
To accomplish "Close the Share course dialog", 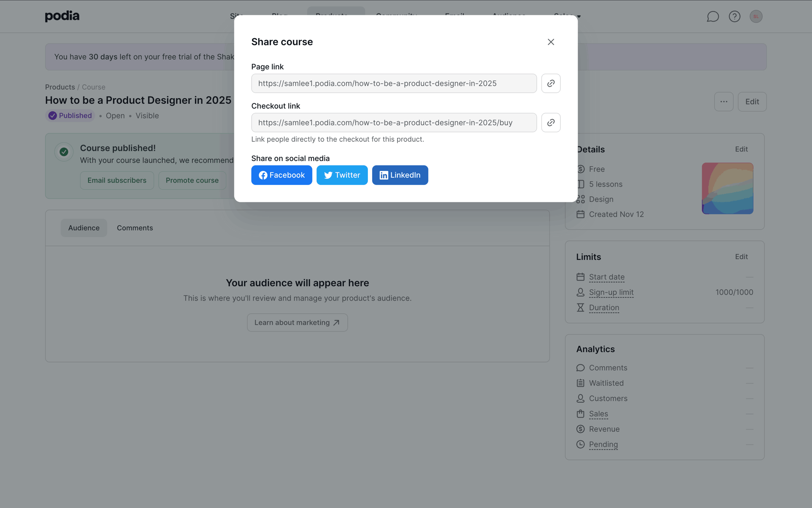I will click(551, 42).
